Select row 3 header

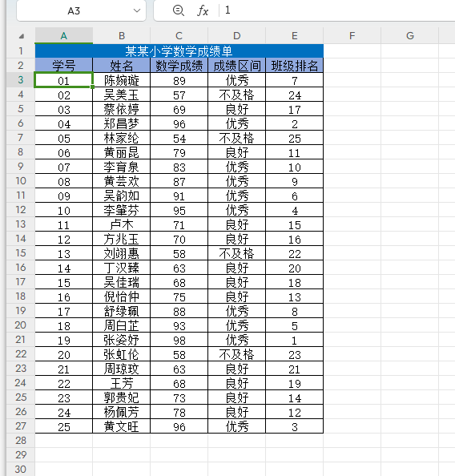[x=21, y=80]
